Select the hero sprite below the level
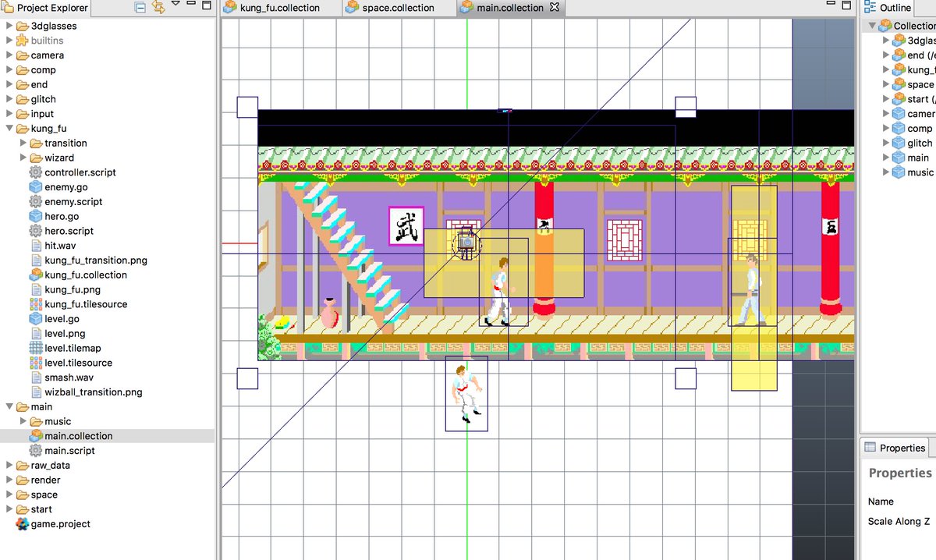 (x=466, y=394)
